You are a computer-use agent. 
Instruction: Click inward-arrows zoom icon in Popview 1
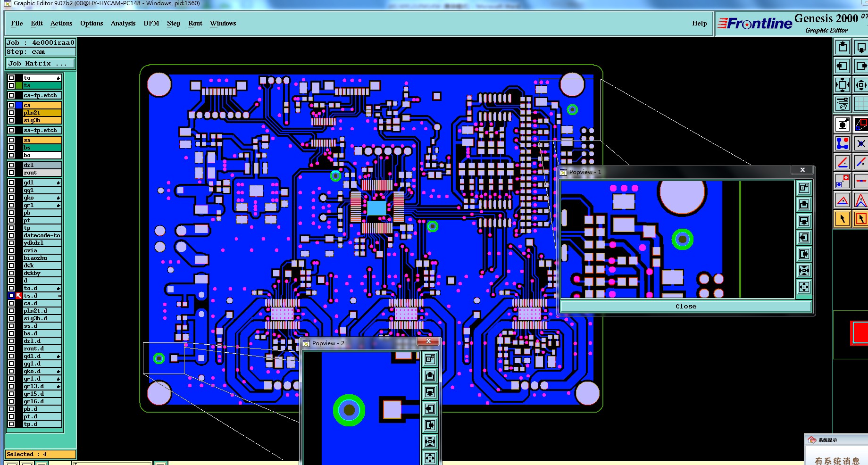[x=804, y=270]
